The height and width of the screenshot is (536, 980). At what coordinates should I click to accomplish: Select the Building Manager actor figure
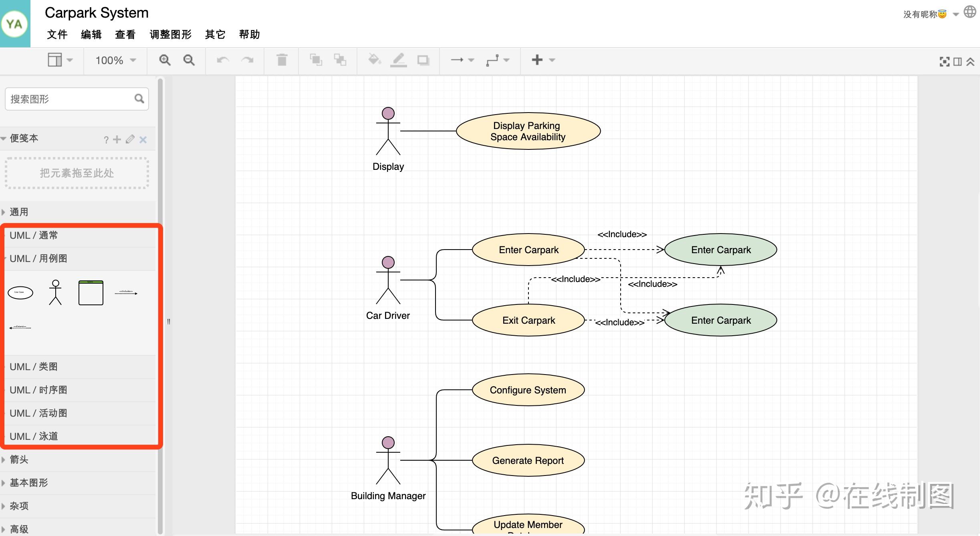(x=388, y=461)
